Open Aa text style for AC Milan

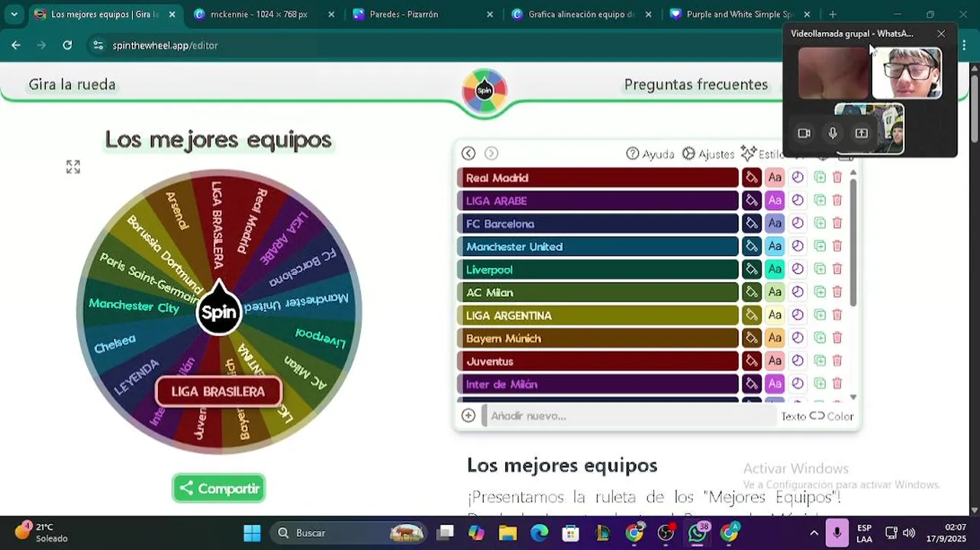pyautogui.click(x=775, y=293)
